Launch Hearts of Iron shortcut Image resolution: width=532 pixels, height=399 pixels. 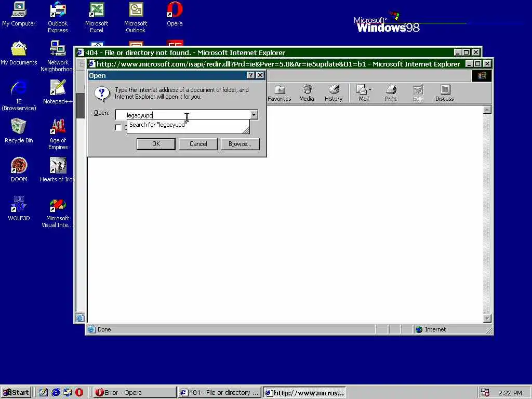57,170
